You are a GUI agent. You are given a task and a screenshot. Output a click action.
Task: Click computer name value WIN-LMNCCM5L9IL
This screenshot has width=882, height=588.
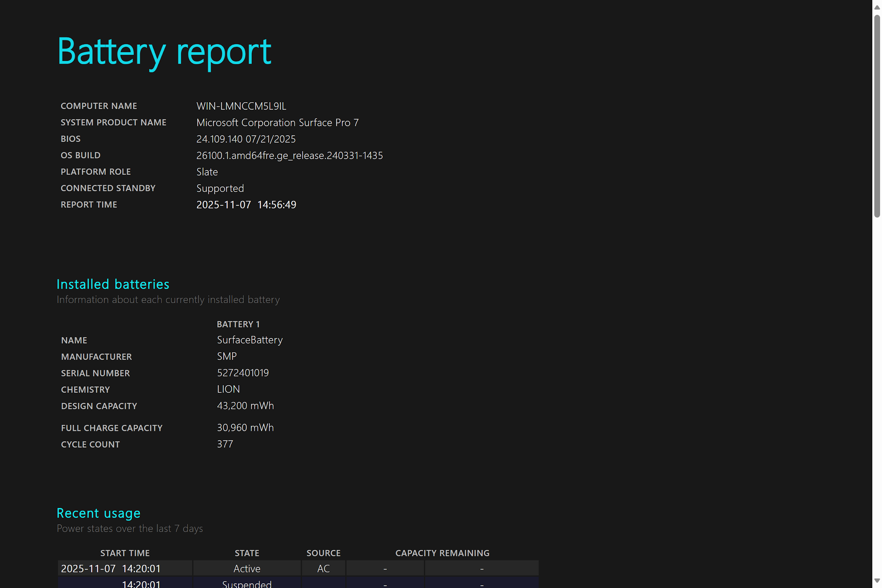[241, 106]
